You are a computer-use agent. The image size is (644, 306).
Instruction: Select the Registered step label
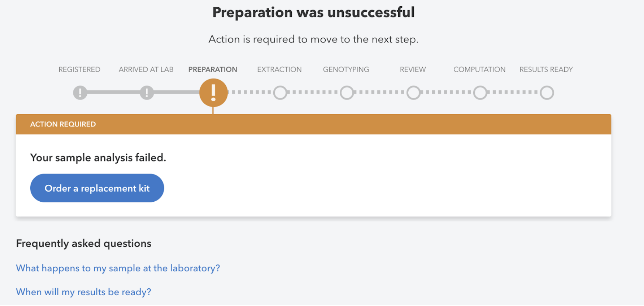tap(79, 69)
